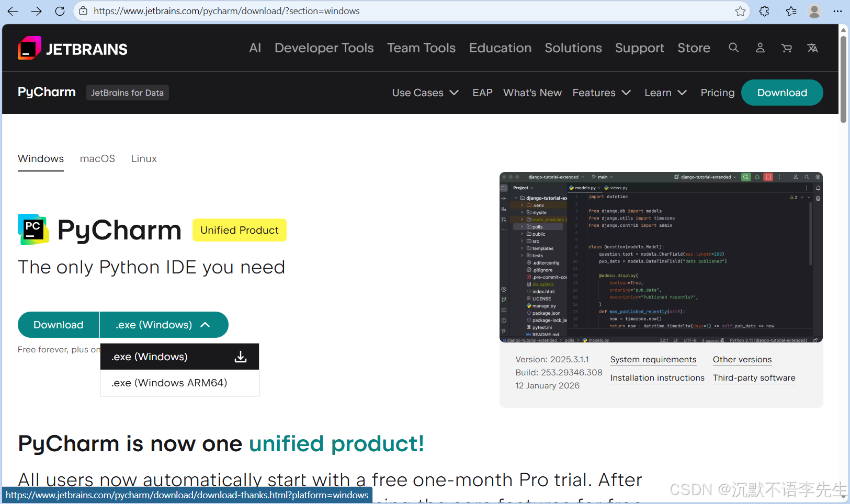Open the Developer Tools menu

point(324,48)
